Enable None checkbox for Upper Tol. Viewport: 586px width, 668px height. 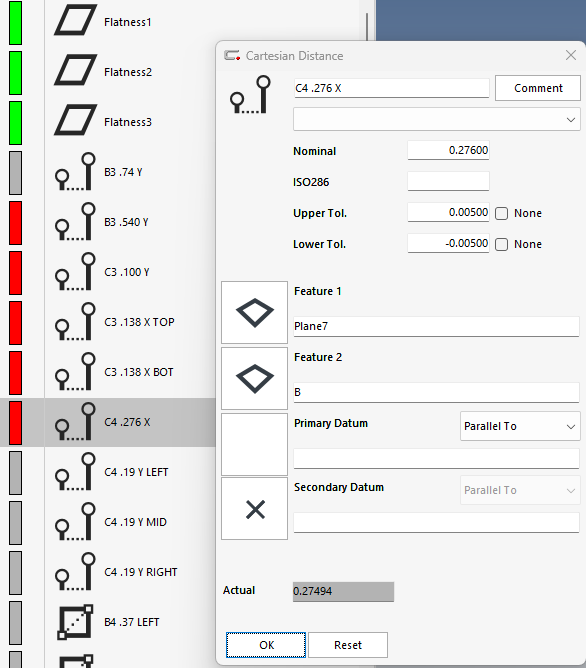[x=502, y=213]
